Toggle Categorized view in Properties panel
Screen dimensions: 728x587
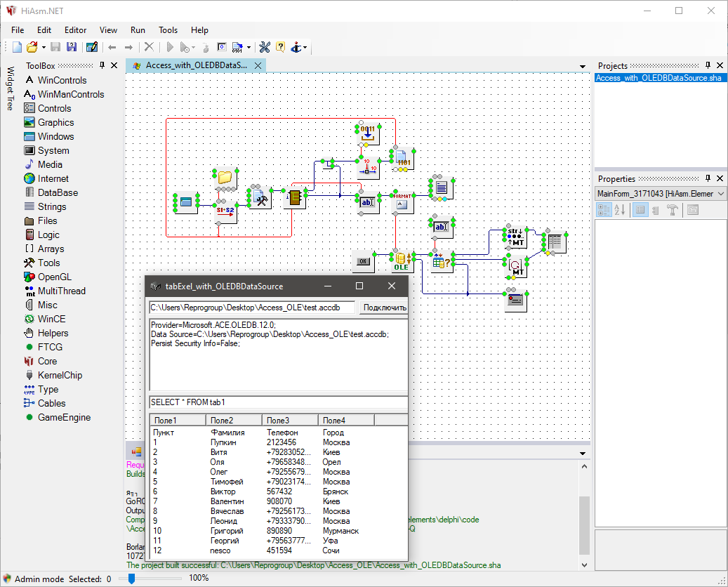click(x=603, y=209)
